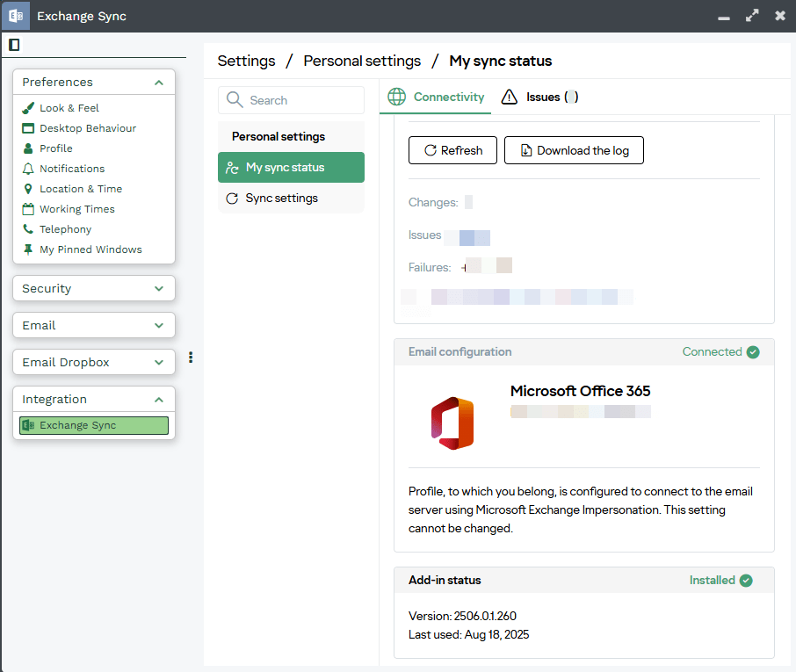Screen dimensions: 796x672
Task: Expand the Security section
Action: tap(159, 288)
